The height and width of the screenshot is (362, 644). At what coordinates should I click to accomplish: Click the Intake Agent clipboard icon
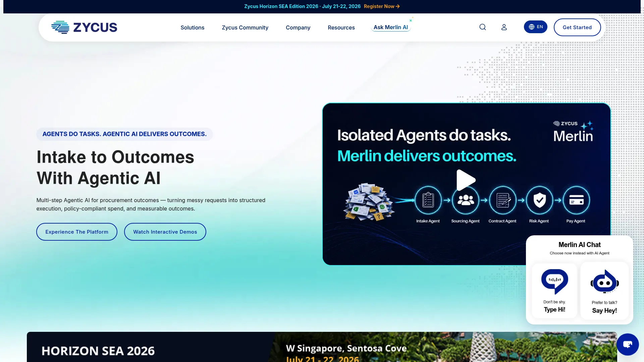point(428,200)
